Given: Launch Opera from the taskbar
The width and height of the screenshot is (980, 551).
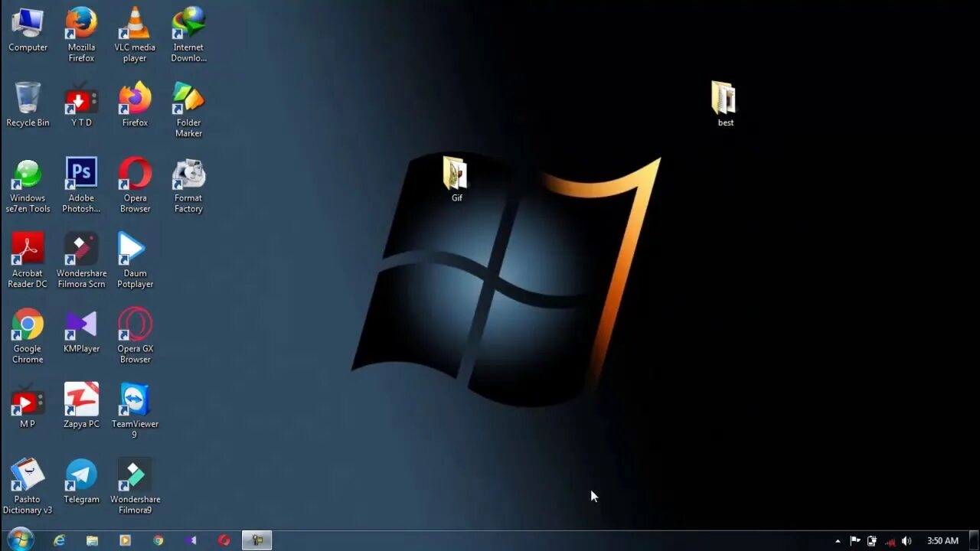Looking at the screenshot, I should [224, 540].
